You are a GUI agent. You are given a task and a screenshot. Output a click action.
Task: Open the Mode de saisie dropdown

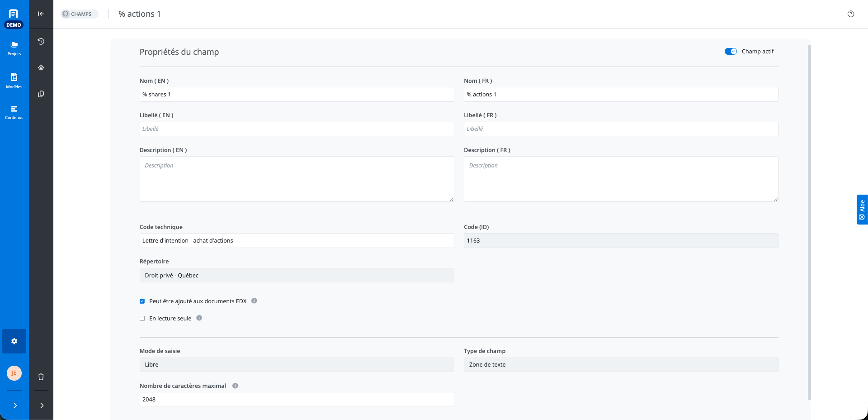point(297,365)
